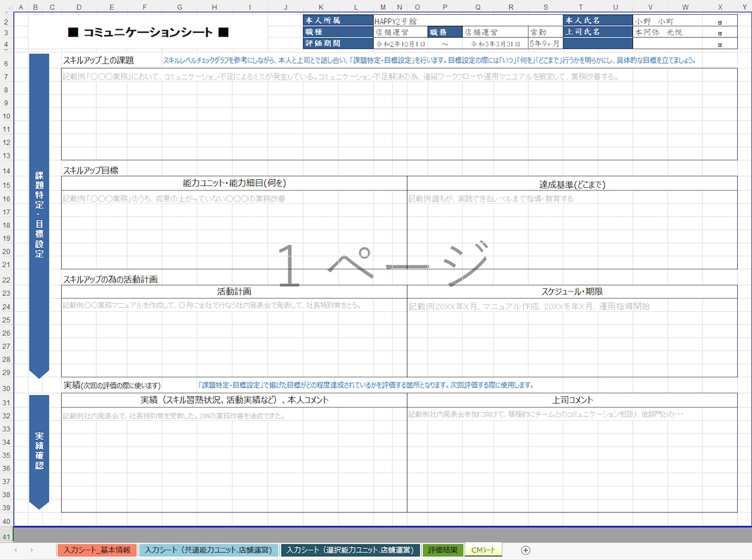Select the 職務 label cell
This screenshot has width=752, height=560.
click(x=444, y=32)
